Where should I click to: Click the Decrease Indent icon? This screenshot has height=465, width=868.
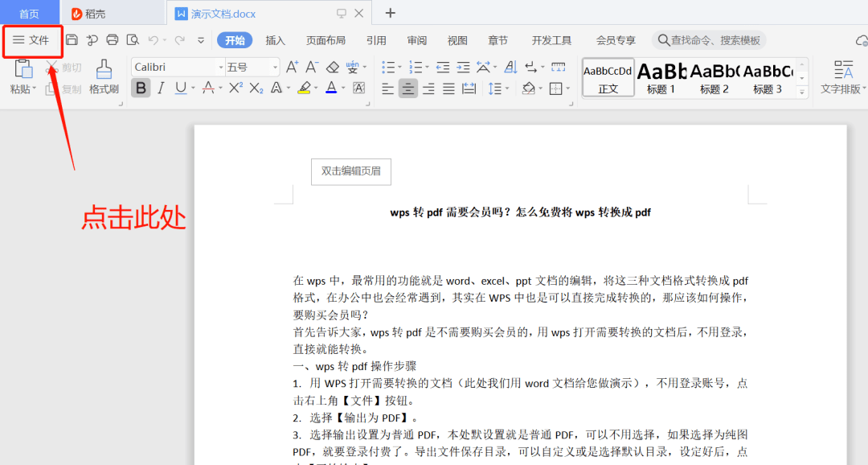(x=442, y=67)
